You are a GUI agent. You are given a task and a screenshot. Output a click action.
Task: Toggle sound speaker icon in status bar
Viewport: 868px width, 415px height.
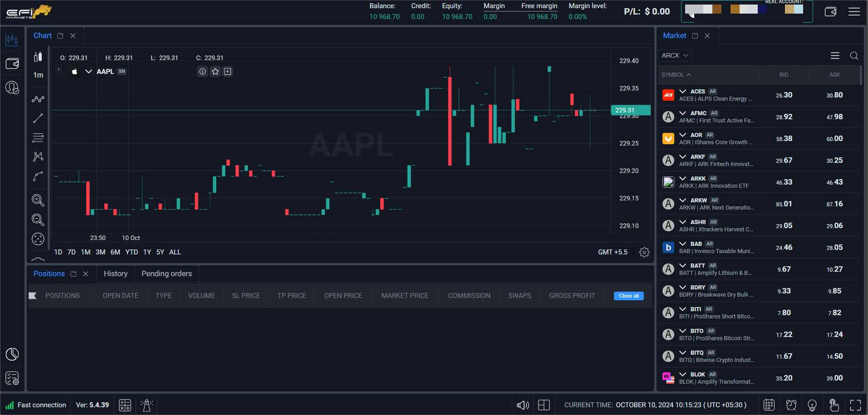coord(523,405)
